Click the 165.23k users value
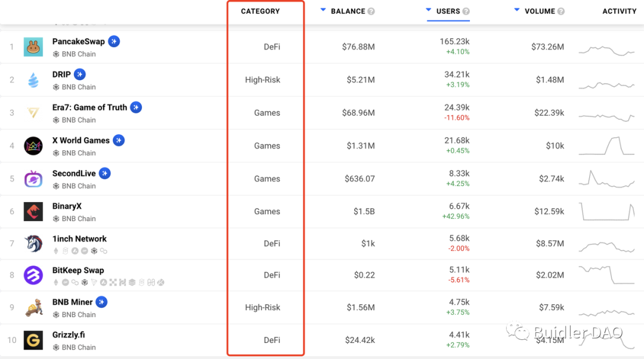 [x=454, y=42]
